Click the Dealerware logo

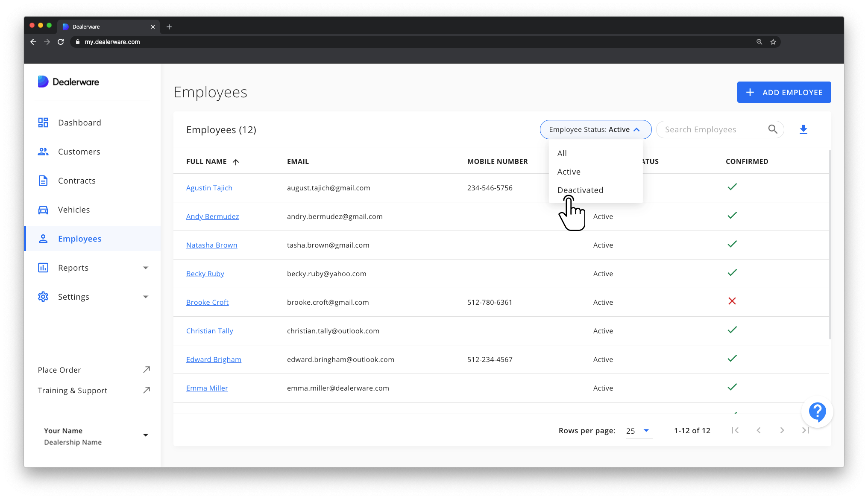[x=68, y=82]
